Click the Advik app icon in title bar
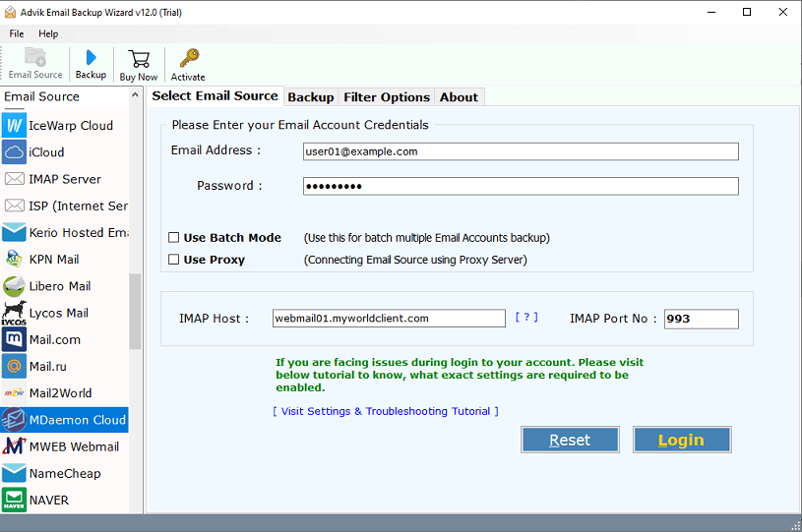 10,12
